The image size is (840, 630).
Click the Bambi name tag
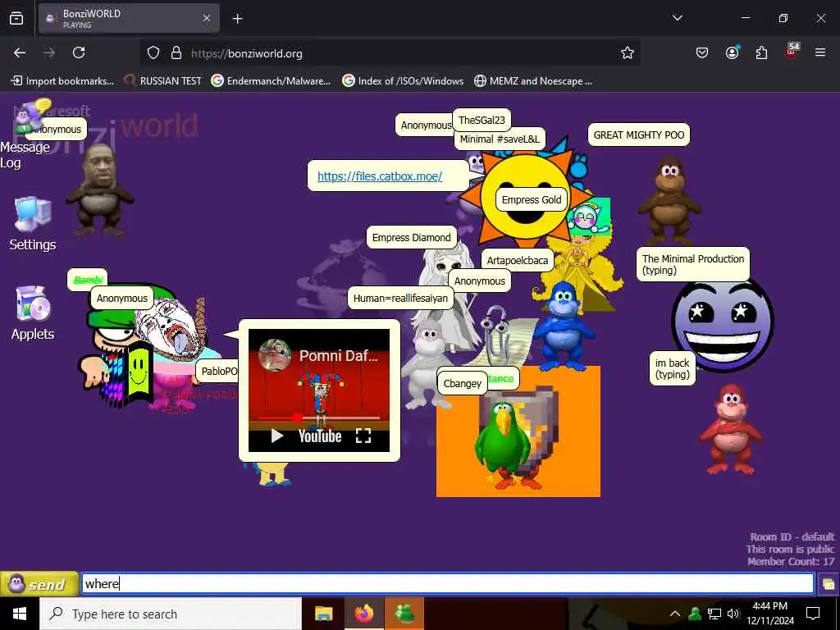click(87, 280)
